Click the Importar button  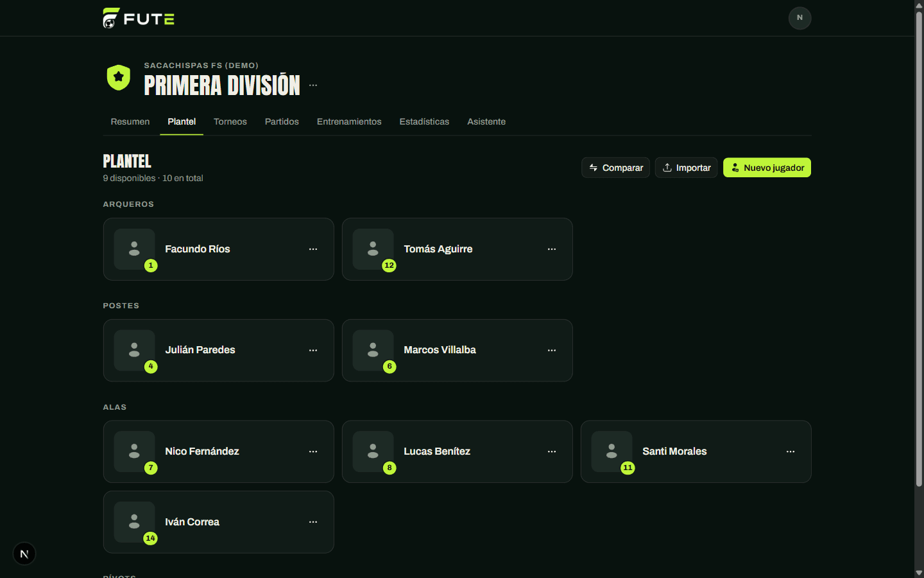[686, 168]
